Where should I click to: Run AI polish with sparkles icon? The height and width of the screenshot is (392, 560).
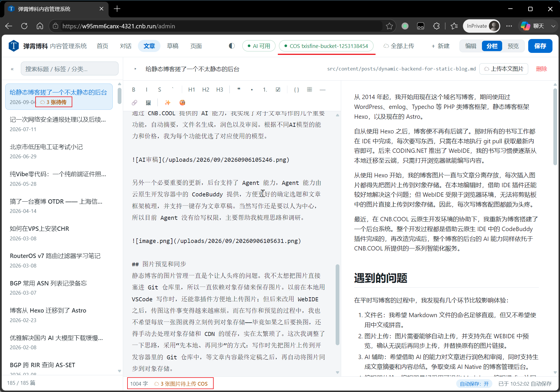click(168, 103)
